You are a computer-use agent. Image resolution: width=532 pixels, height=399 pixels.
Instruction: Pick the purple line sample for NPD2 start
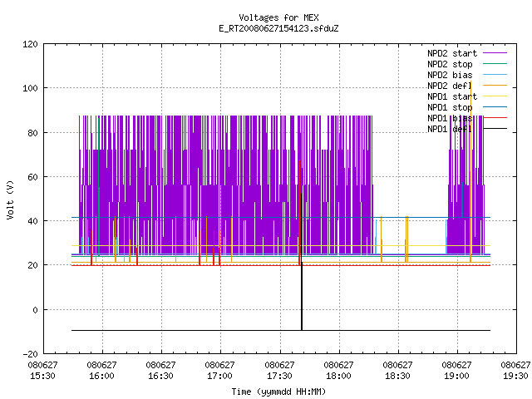point(495,53)
